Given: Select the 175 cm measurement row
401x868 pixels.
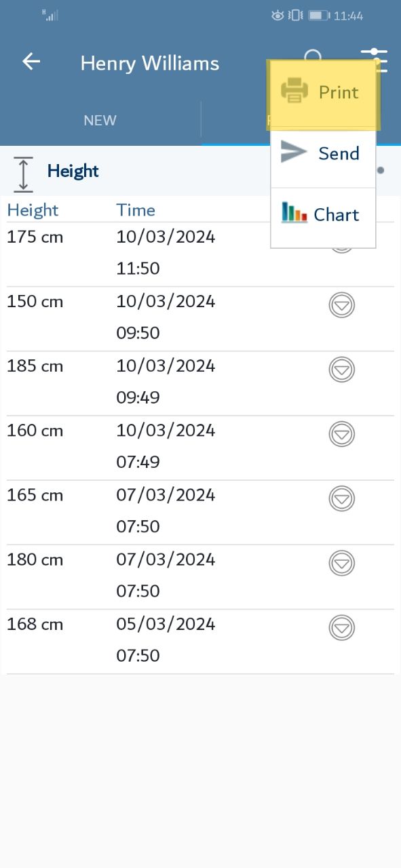Looking at the screenshot, I should [200, 254].
